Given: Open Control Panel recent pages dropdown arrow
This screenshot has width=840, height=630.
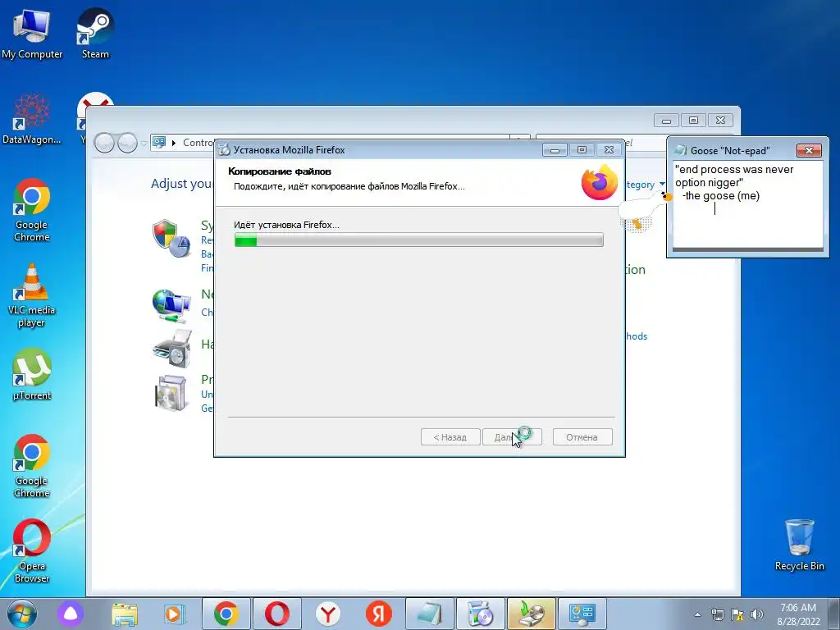Looking at the screenshot, I should click(144, 143).
